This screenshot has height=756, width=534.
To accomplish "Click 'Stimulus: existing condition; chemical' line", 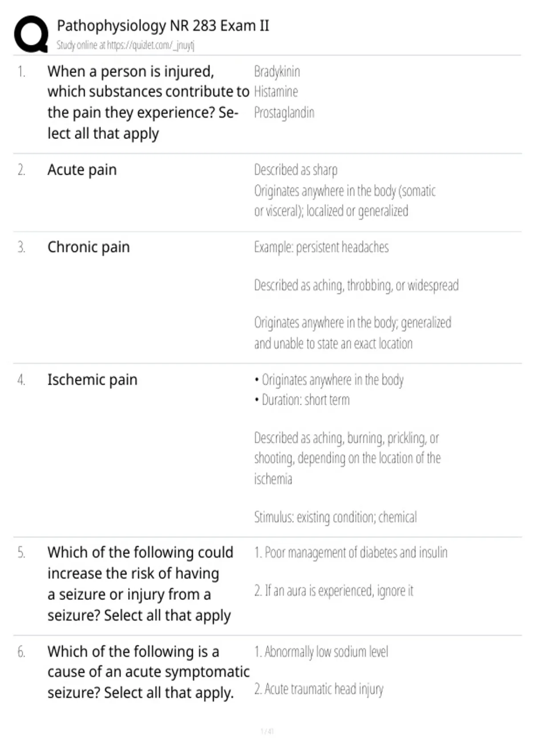I will [x=336, y=517].
